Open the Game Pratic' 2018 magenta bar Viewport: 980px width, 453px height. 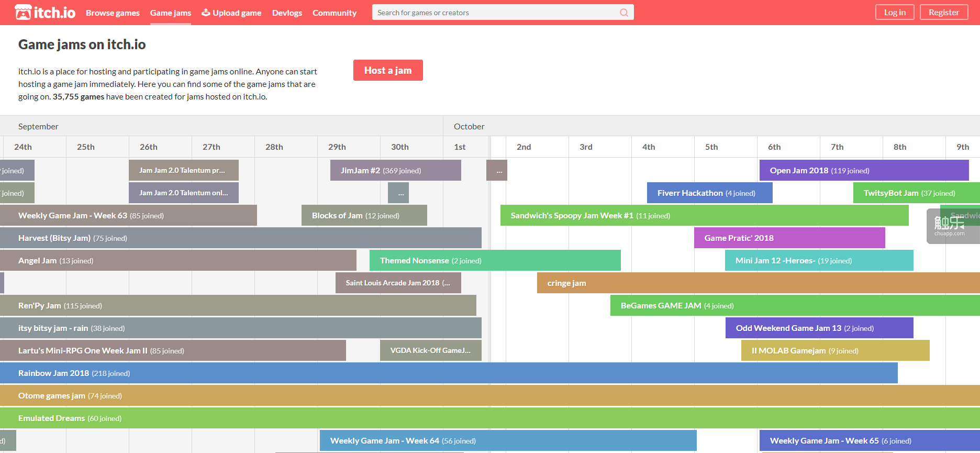click(789, 238)
